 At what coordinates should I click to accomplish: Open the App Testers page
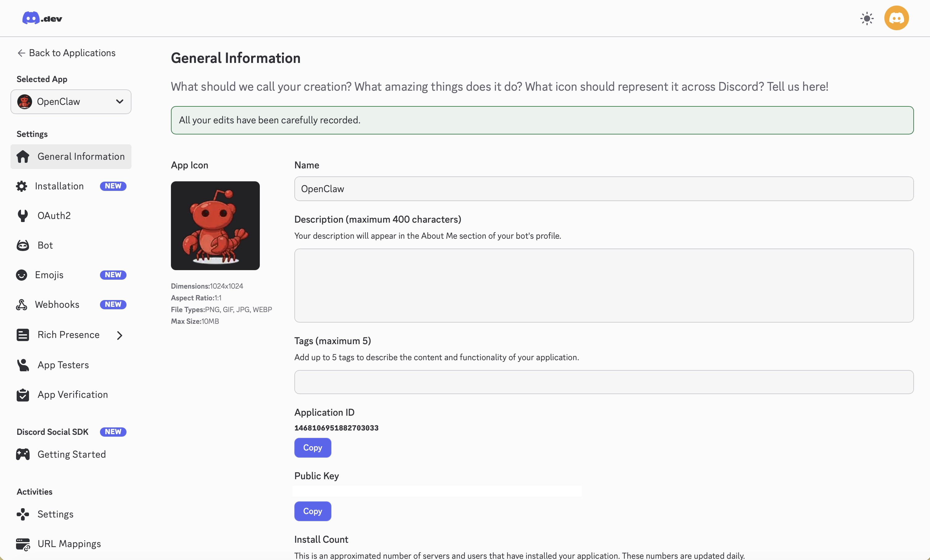[x=63, y=365]
